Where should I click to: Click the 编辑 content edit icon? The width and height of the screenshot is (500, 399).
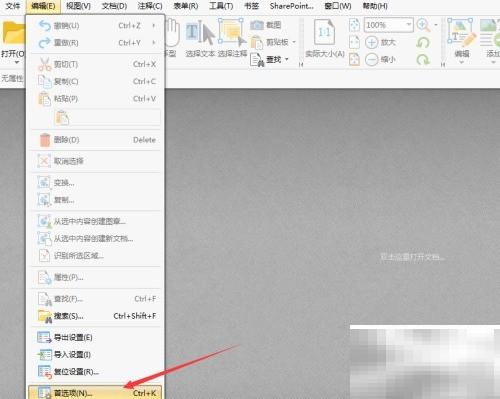tap(461, 32)
